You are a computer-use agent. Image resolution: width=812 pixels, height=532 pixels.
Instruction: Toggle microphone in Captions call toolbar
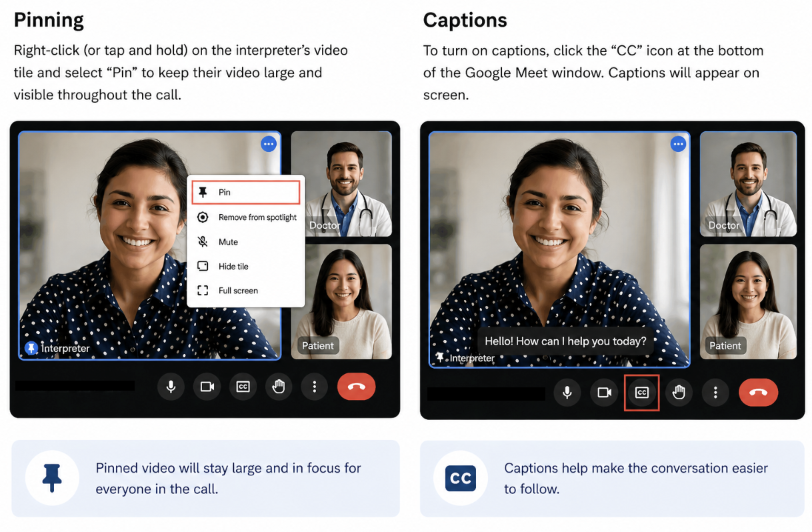pos(567,393)
